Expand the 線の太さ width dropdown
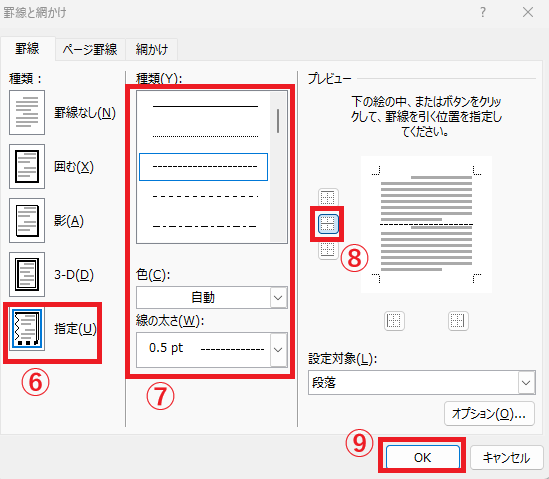Viewport: 549px width, 479px height. pyautogui.click(x=212, y=349)
